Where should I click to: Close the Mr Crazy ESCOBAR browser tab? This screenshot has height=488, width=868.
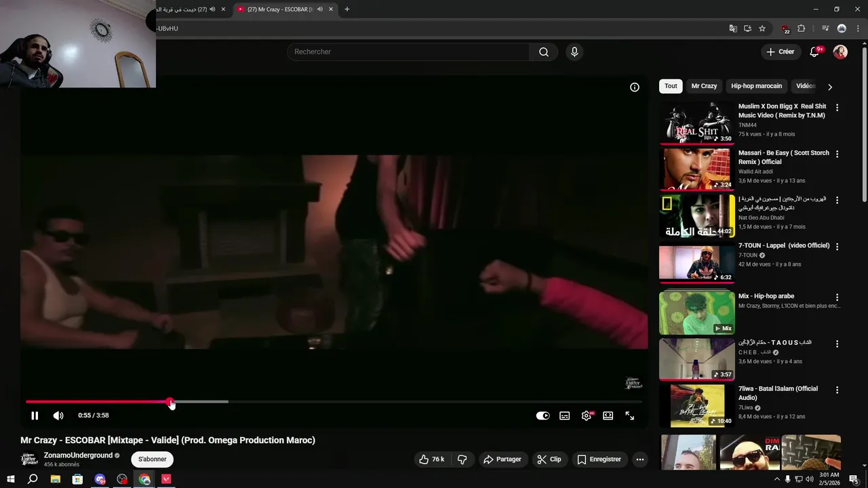coord(332,9)
